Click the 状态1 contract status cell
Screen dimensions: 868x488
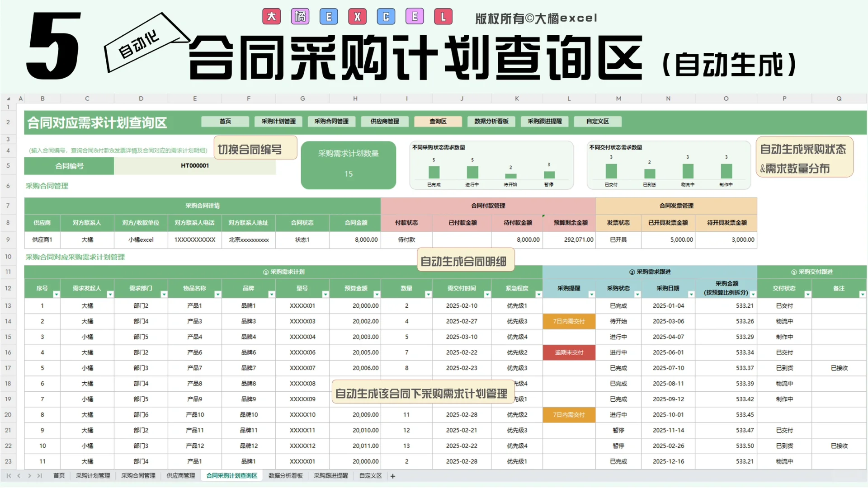(302, 240)
